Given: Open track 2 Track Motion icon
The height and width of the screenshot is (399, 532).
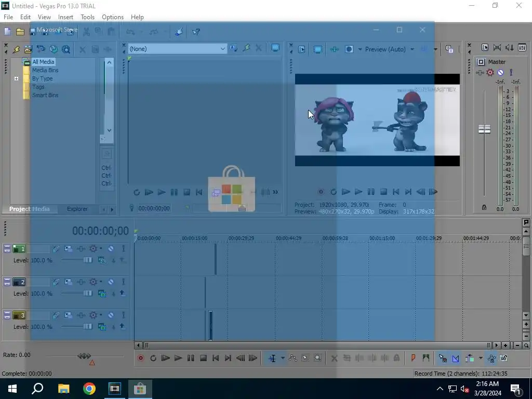Looking at the screenshot, I should [68, 282].
